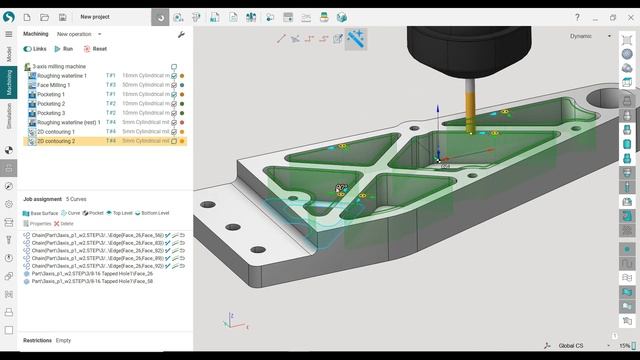The height and width of the screenshot is (360, 640).
Task: Open an existing project folder
Action: coord(44,17)
